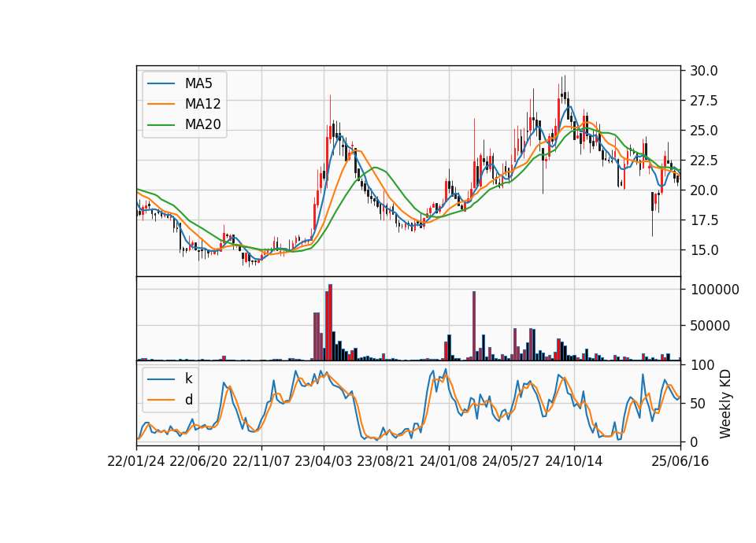756x543 pixels.
Task: Click the 22.5 price axis label
Action: [x=703, y=161]
